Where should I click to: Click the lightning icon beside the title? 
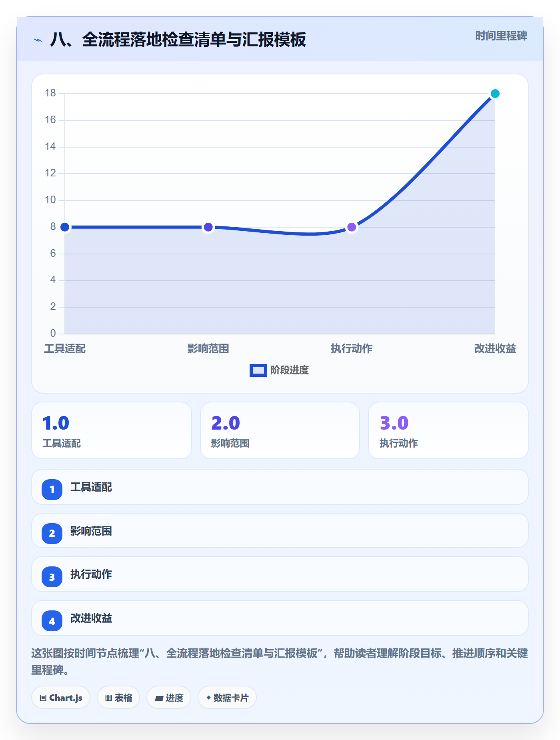click(38, 40)
